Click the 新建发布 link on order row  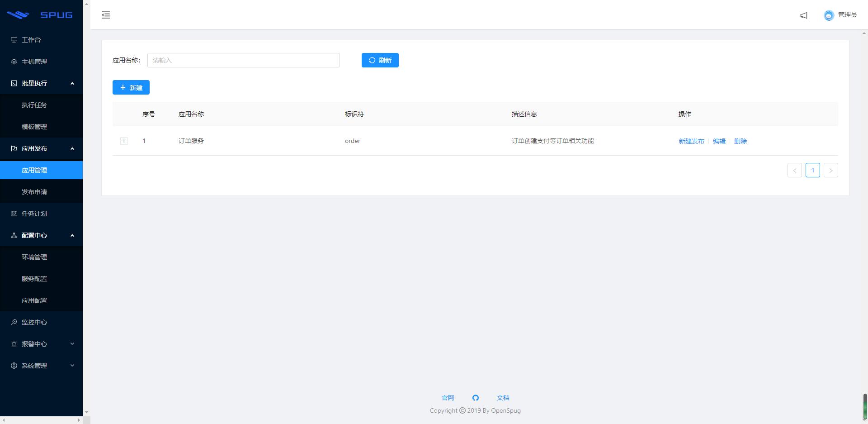click(691, 141)
